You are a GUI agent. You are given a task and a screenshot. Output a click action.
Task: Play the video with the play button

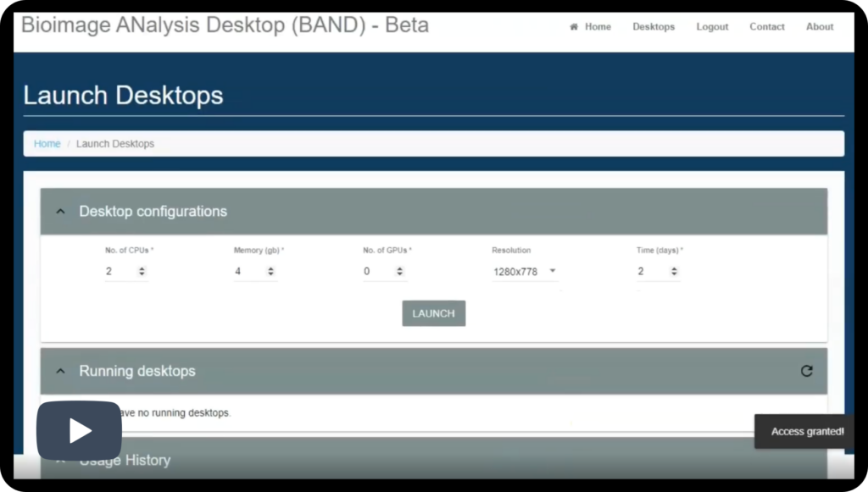[x=79, y=430]
